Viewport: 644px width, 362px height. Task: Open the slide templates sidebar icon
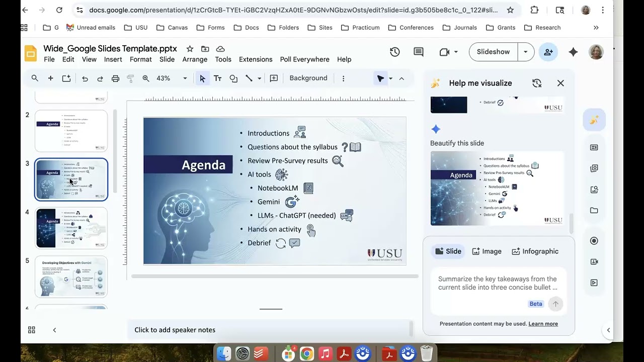coord(594,147)
